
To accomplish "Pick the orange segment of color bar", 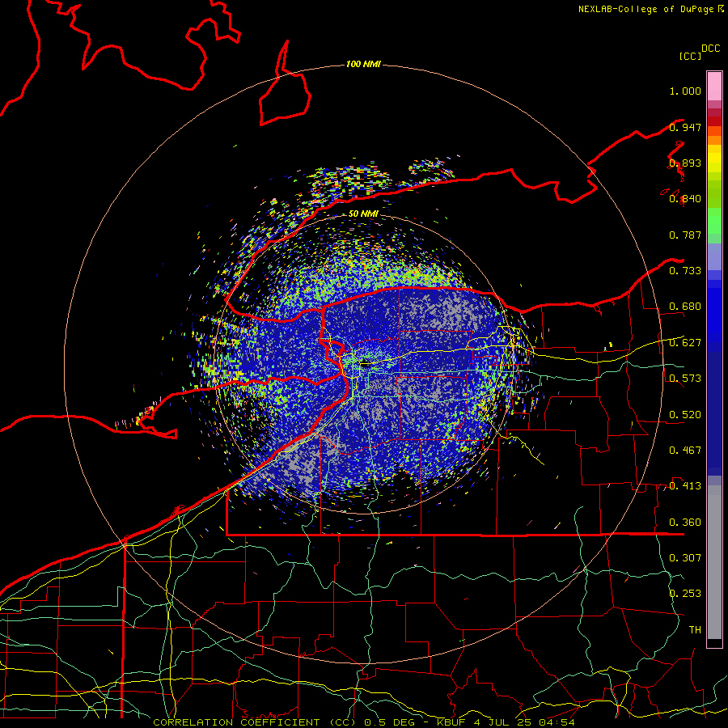I will coord(714,140).
